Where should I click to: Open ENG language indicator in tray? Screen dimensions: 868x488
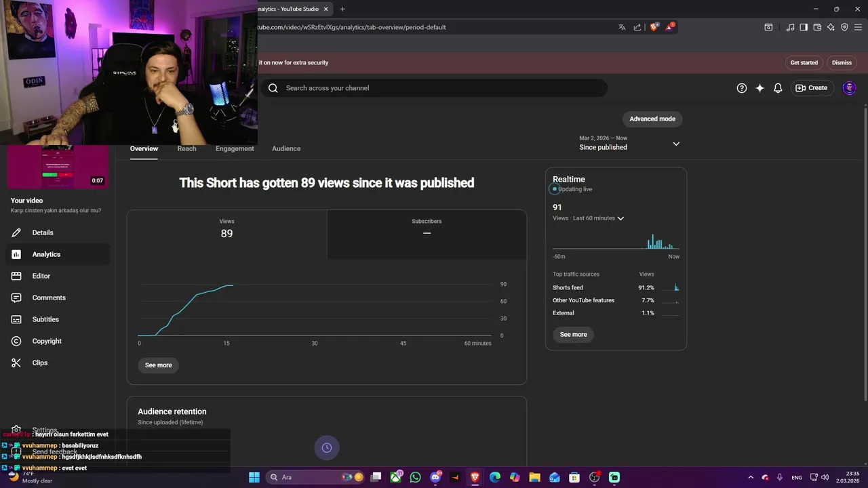[x=797, y=477]
